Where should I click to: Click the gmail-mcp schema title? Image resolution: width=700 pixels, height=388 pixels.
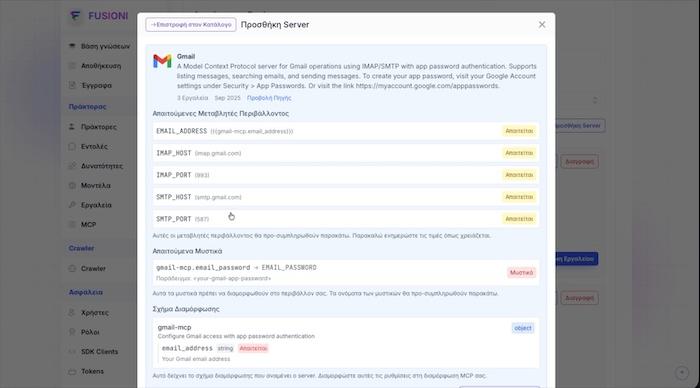tap(174, 327)
